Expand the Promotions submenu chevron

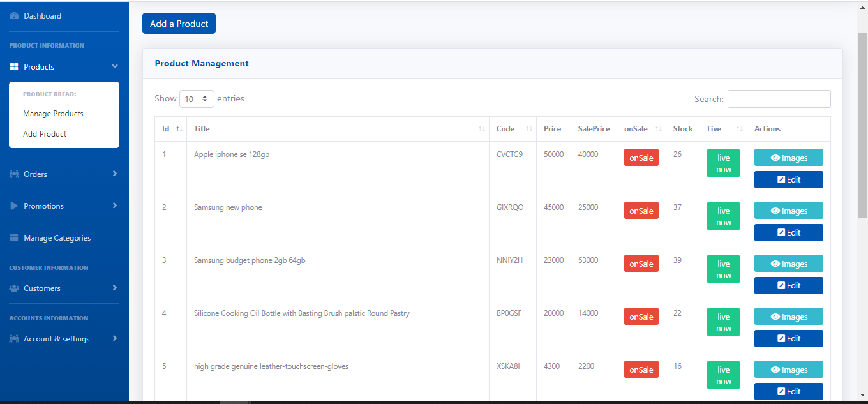[115, 206]
